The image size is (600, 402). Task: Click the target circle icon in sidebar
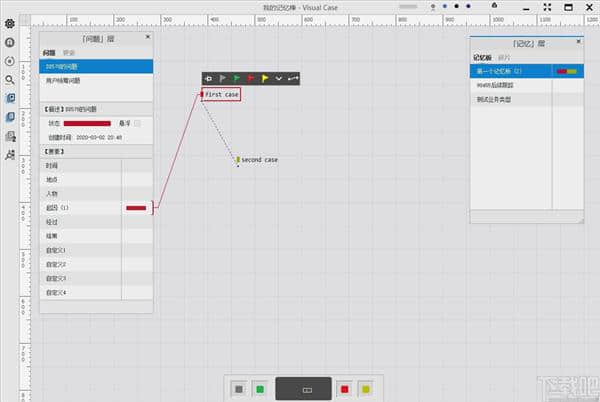[x=10, y=61]
